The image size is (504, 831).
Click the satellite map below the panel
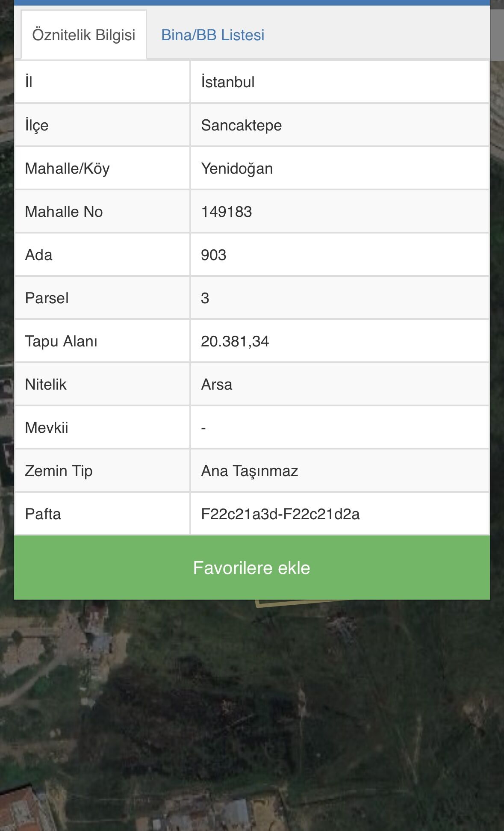click(252, 714)
